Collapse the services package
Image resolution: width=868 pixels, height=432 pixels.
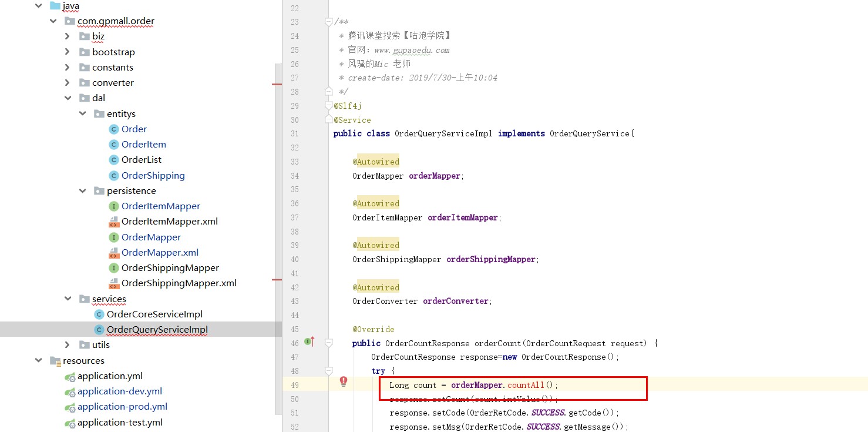(x=68, y=299)
